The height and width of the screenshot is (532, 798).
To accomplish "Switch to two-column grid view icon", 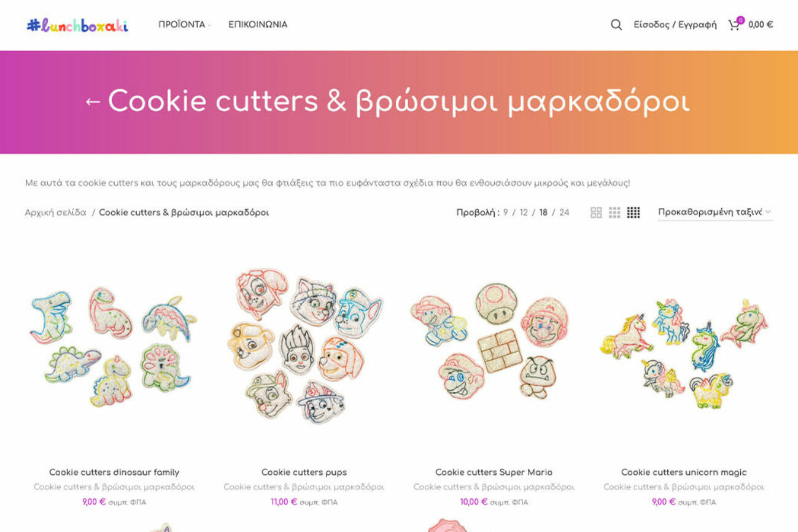I will (x=596, y=212).
